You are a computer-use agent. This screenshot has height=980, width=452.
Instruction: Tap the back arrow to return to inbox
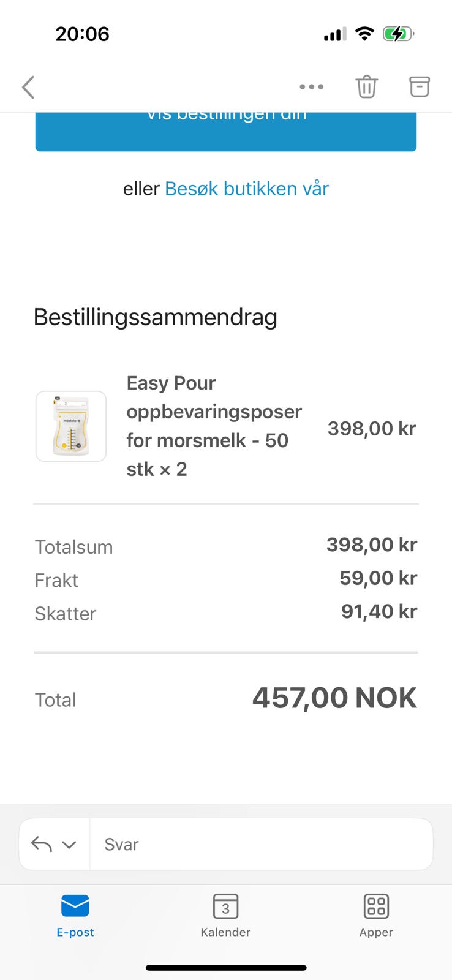point(28,87)
